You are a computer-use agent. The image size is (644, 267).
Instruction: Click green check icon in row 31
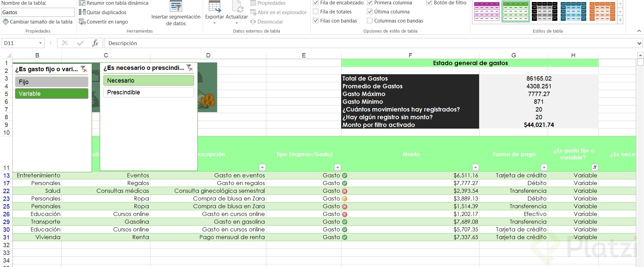pyautogui.click(x=344, y=237)
